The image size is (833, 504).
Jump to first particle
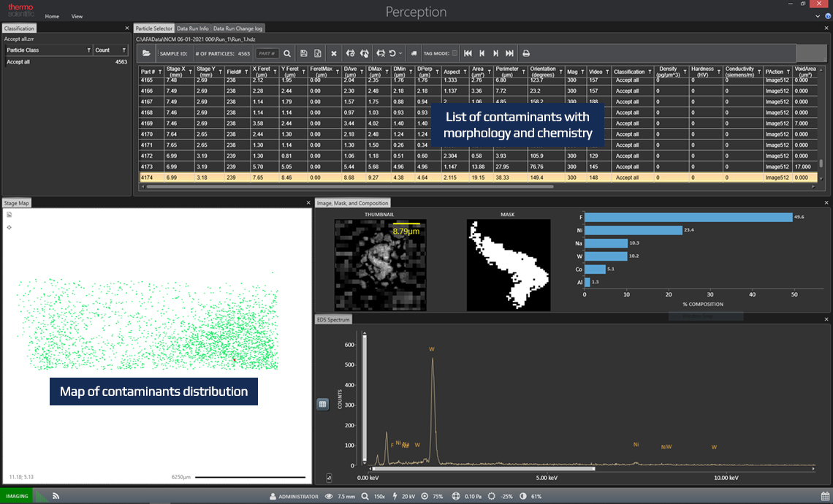point(468,53)
